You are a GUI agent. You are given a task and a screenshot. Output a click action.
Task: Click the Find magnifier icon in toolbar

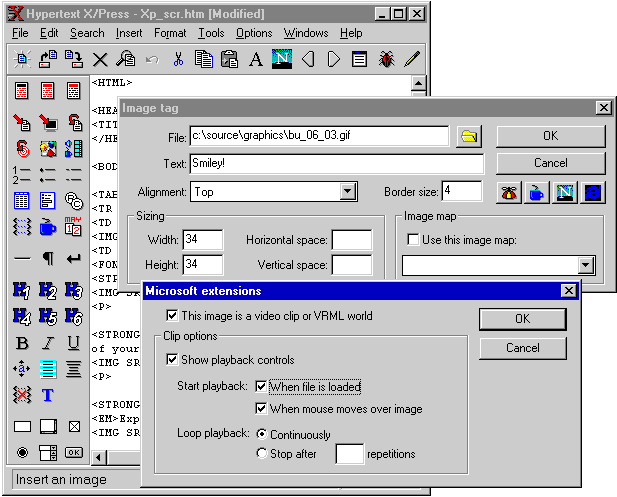[126, 59]
